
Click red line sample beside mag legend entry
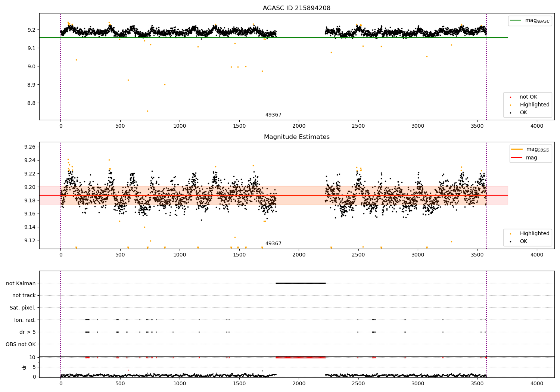[x=517, y=158]
